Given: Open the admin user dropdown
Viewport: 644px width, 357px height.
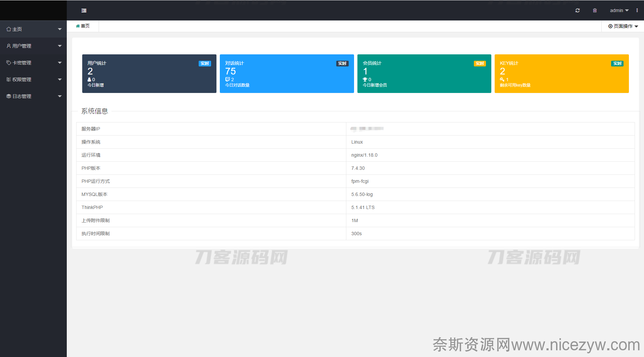Looking at the screenshot, I should (619, 10).
